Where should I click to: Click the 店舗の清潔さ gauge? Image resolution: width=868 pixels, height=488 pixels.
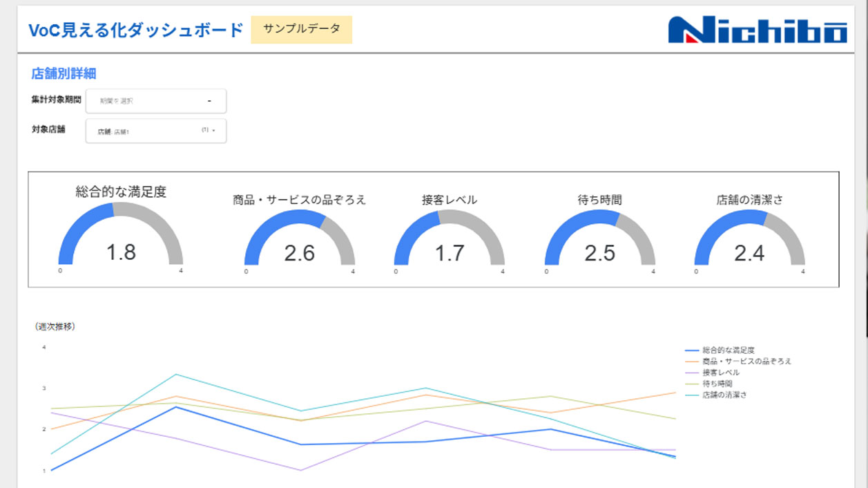click(750, 242)
